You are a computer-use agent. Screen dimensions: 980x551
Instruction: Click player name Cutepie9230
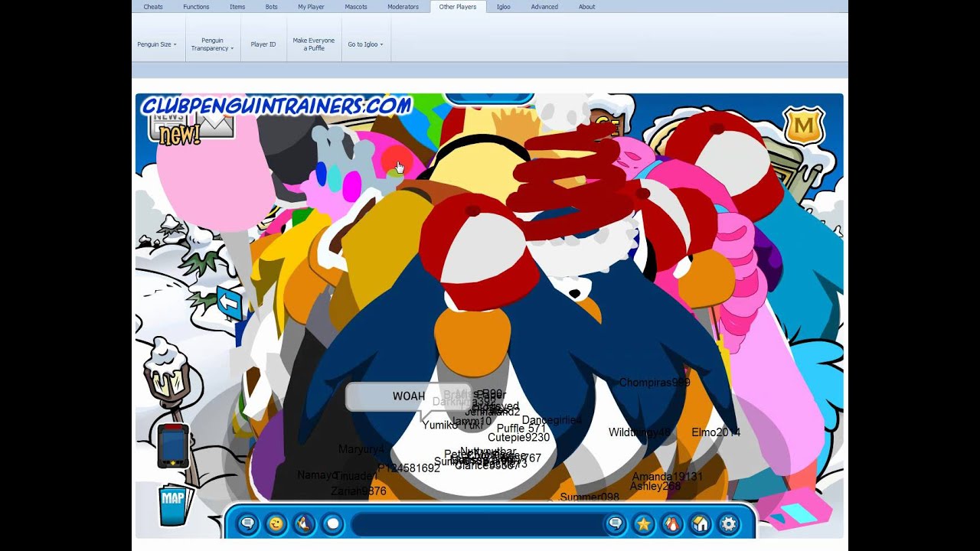(519, 438)
